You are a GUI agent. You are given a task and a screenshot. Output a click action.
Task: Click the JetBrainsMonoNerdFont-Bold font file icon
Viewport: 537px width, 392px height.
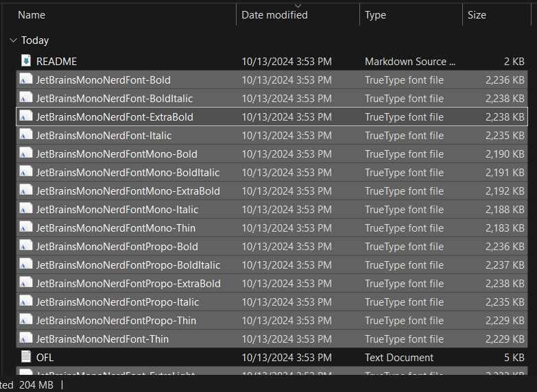pos(26,80)
